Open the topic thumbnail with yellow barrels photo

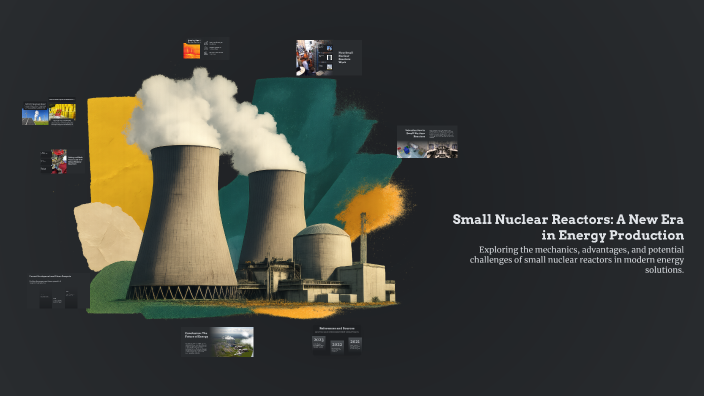click(x=49, y=111)
